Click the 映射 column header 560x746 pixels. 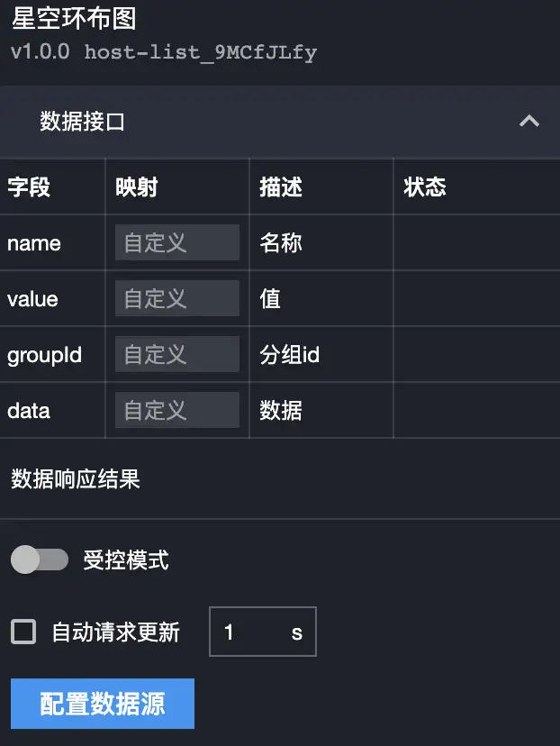[x=137, y=187]
